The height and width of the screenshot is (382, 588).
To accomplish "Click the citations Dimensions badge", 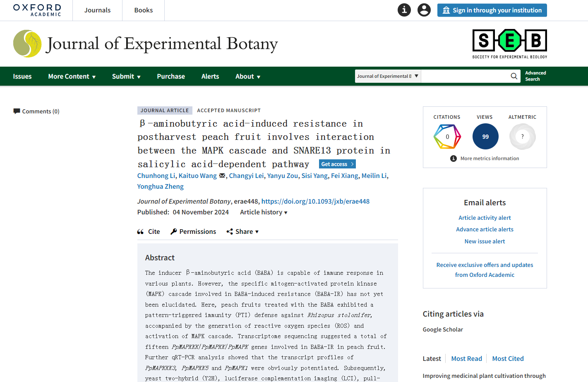I will point(447,137).
